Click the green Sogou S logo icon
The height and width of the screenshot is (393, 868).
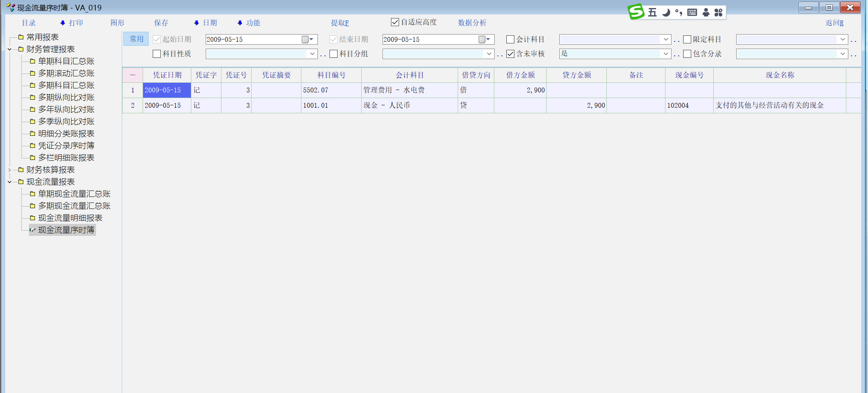(636, 12)
